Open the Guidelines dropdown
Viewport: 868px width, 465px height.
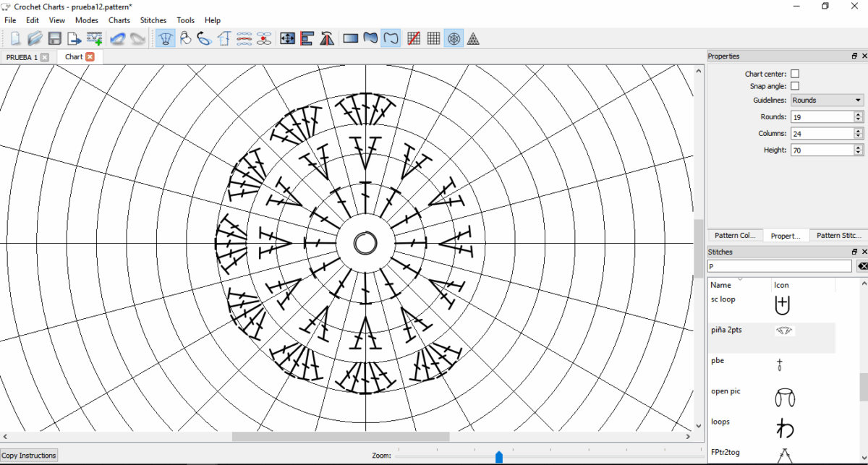point(827,101)
